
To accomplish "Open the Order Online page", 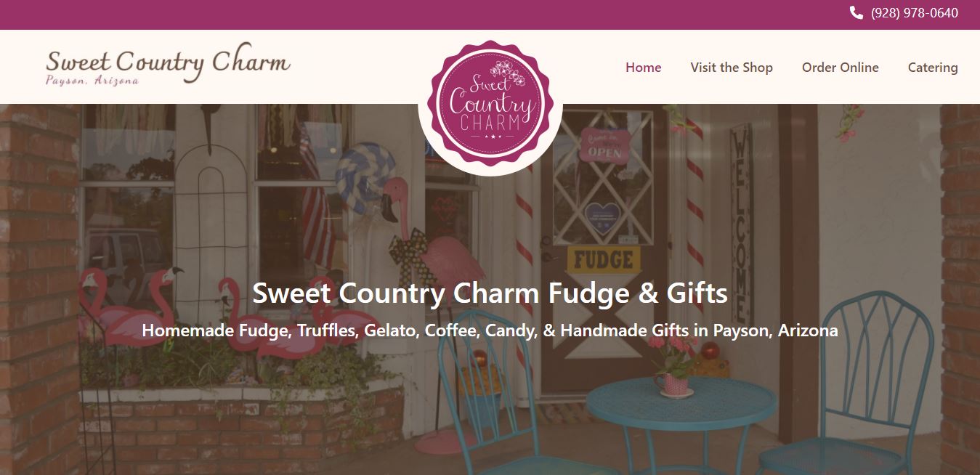I will click(841, 68).
